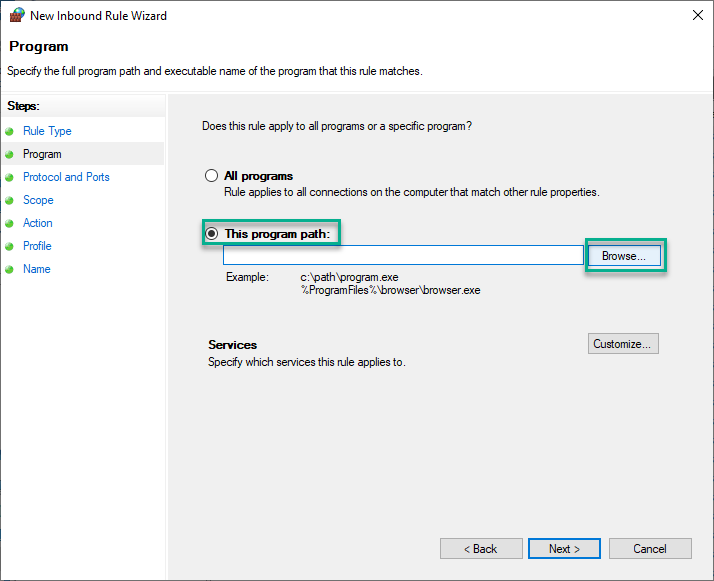
Task: Click green bullet icon beside Program step
Action: point(9,155)
